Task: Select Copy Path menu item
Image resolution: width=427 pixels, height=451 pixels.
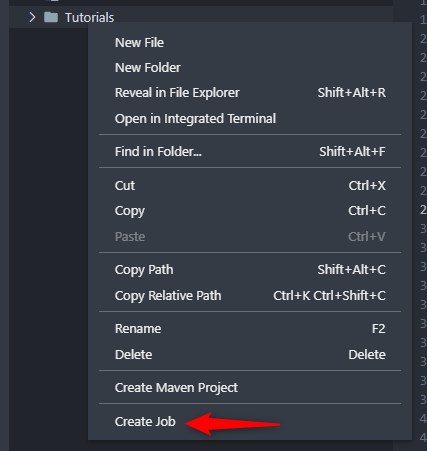Action: point(250,270)
